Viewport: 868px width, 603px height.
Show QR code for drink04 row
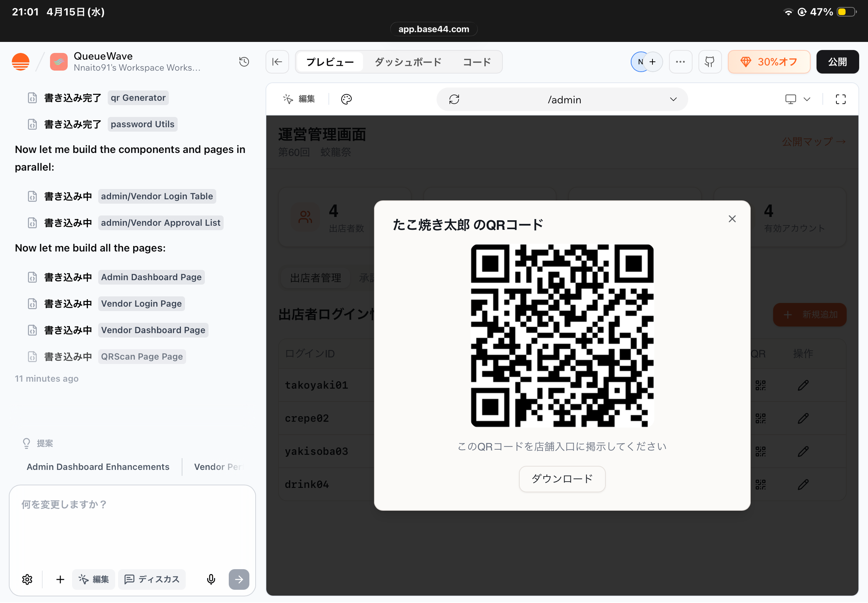tap(760, 484)
